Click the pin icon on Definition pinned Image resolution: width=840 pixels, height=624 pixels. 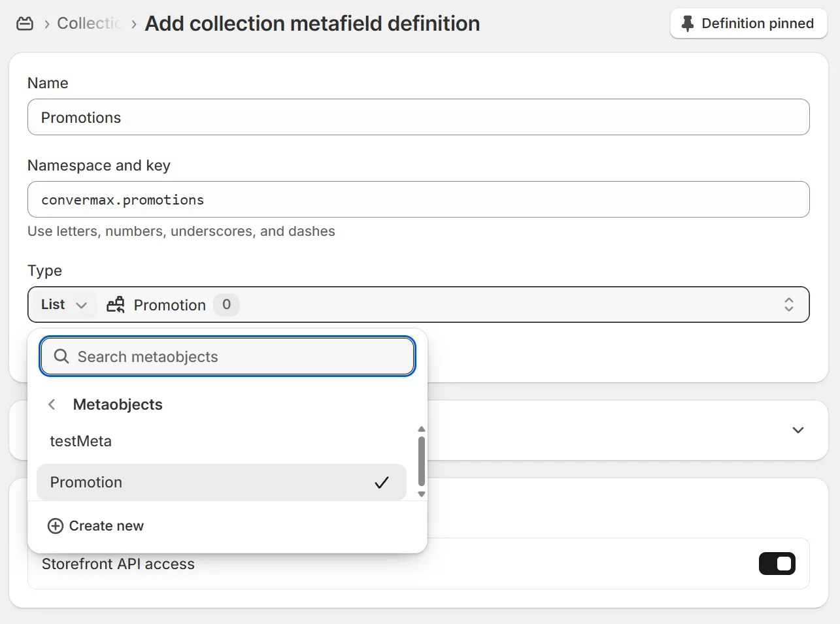point(687,24)
